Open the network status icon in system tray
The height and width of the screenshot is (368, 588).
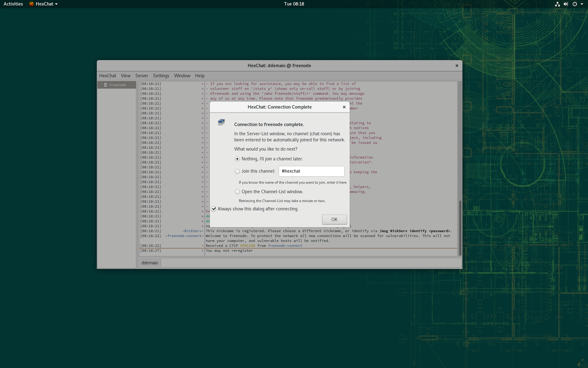tap(557, 4)
